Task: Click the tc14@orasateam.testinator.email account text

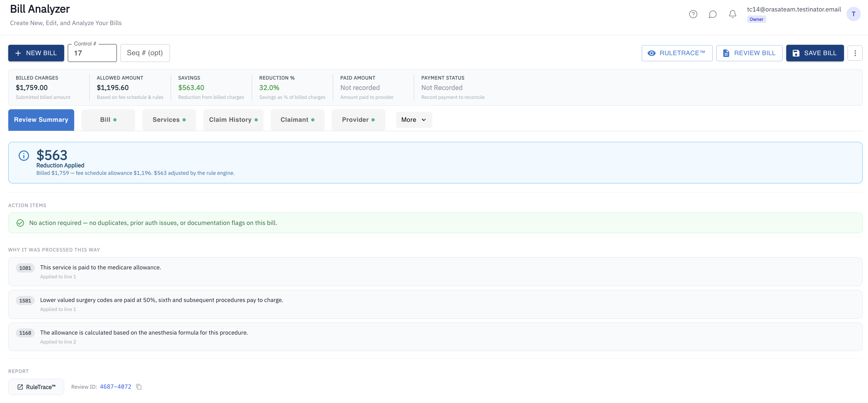Action: click(794, 9)
